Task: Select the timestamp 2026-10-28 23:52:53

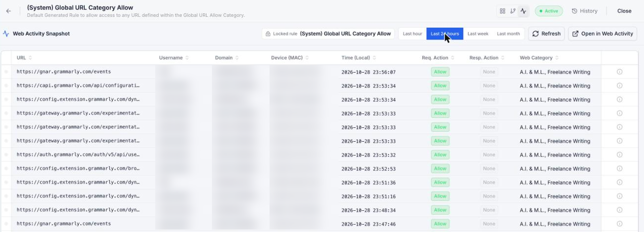Action: [369, 169]
